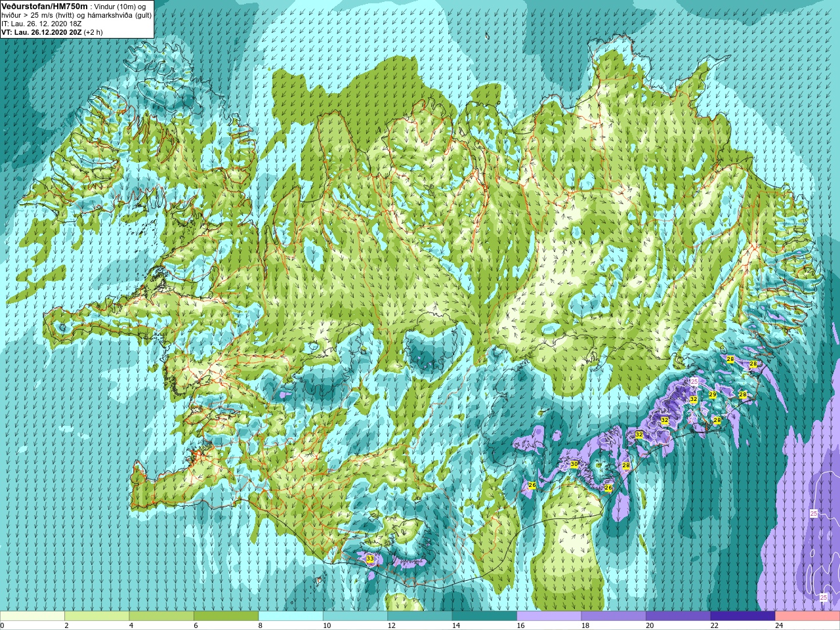The image size is (840, 630).
Task: Select the "16" tick label on the legend scale
Action: point(520,625)
